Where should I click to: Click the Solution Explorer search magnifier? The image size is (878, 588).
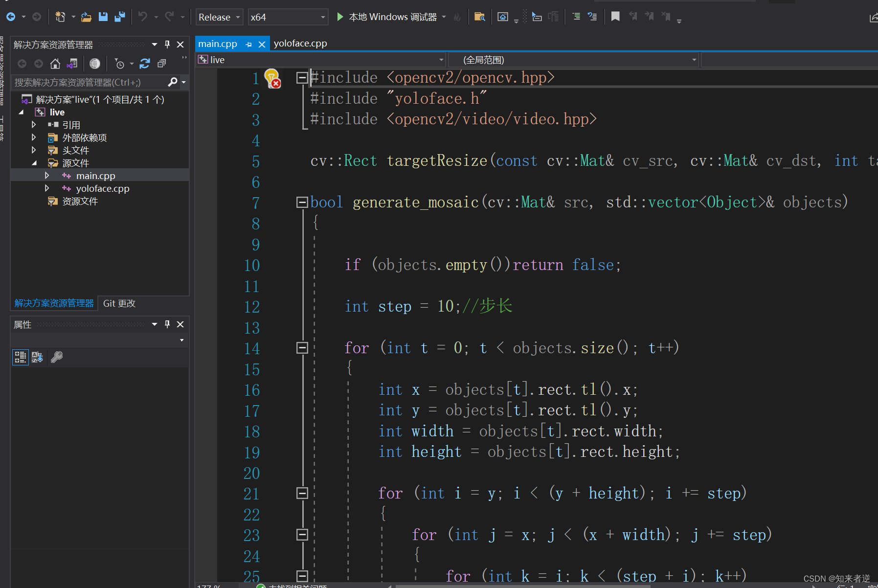(x=172, y=82)
